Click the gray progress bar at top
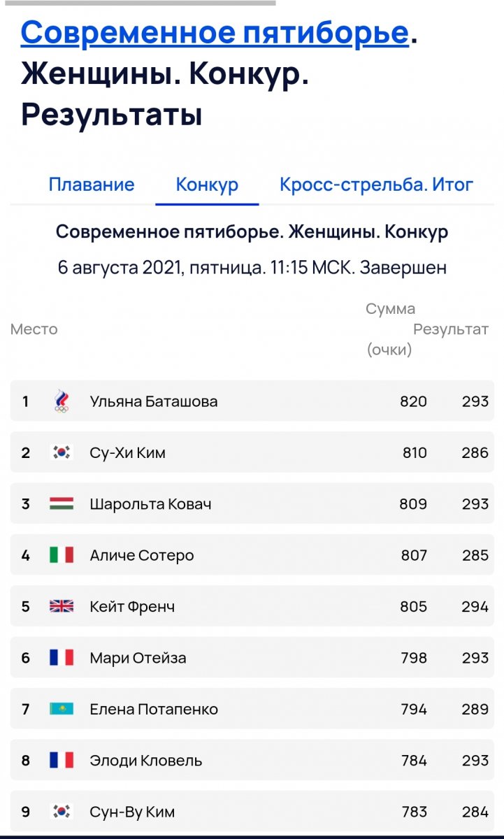 [137, 3]
